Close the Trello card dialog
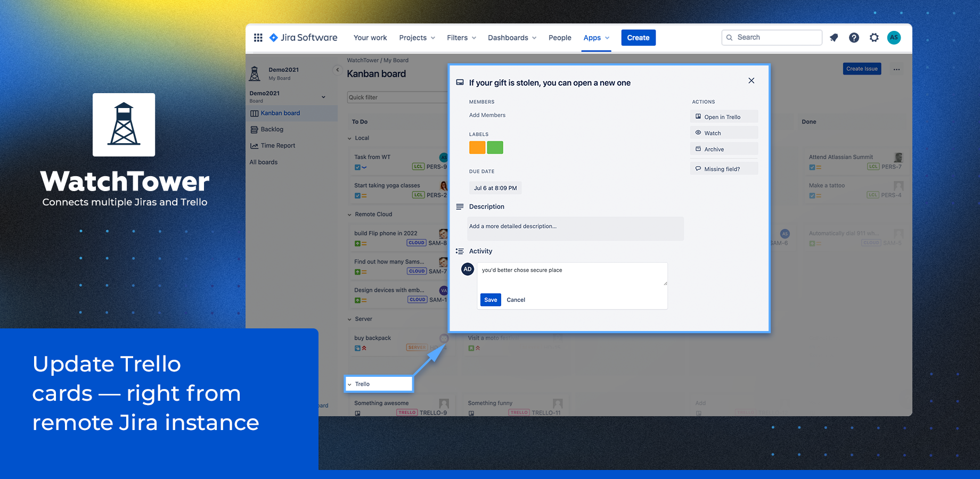This screenshot has height=479, width=980. click(751, 81)
